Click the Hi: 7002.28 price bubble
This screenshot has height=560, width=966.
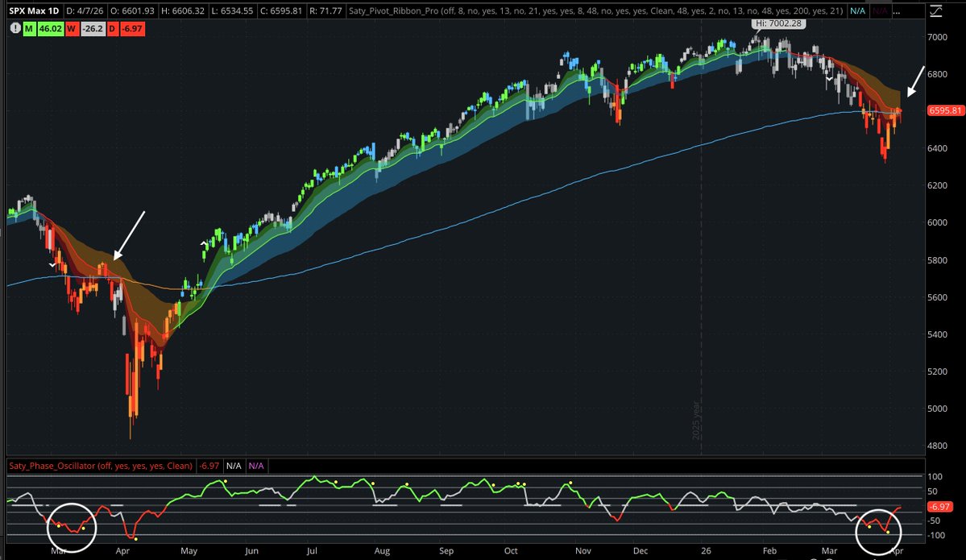(779, 23)
